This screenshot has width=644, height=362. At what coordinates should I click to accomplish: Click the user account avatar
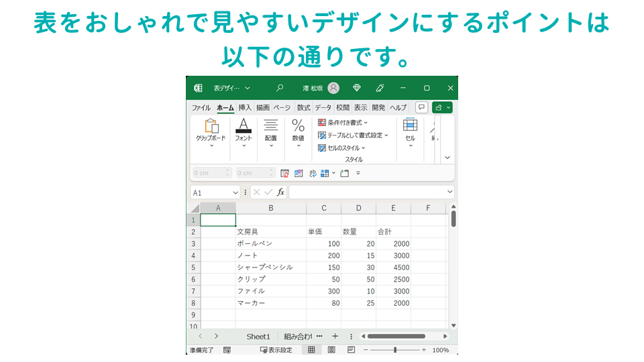(x=333, y=88)
